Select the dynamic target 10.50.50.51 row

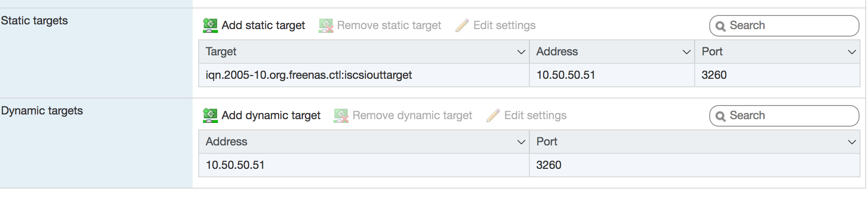[529, 165]
